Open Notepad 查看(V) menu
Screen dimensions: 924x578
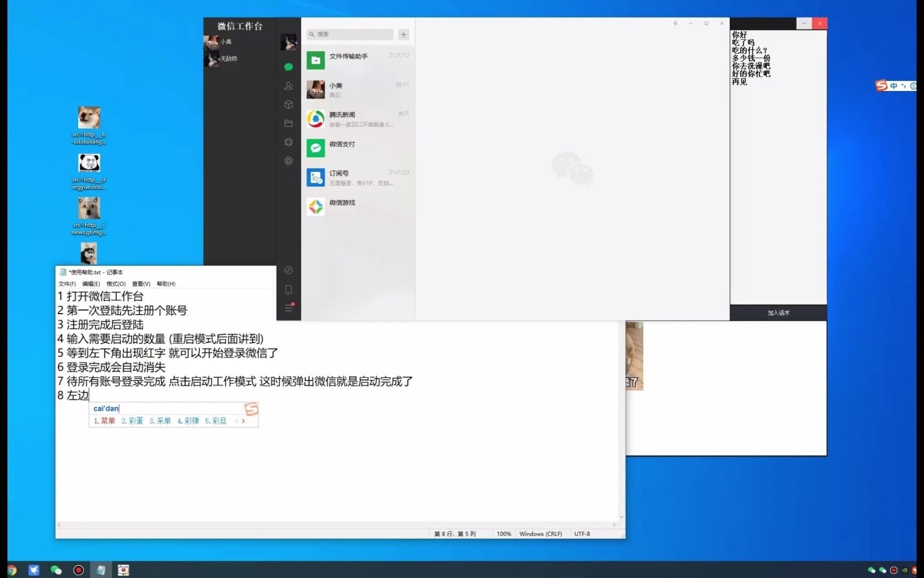(x=141, y=284)
